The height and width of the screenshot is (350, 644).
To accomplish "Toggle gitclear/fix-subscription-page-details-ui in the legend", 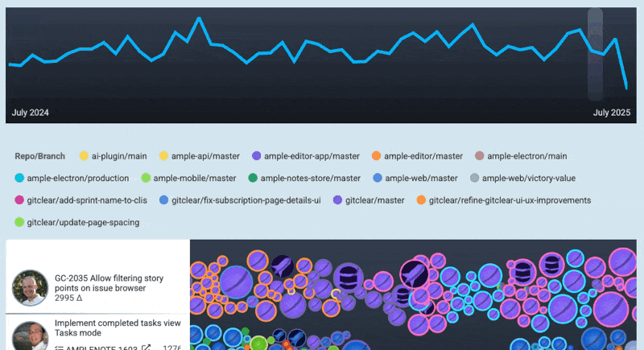I will 240,200.
